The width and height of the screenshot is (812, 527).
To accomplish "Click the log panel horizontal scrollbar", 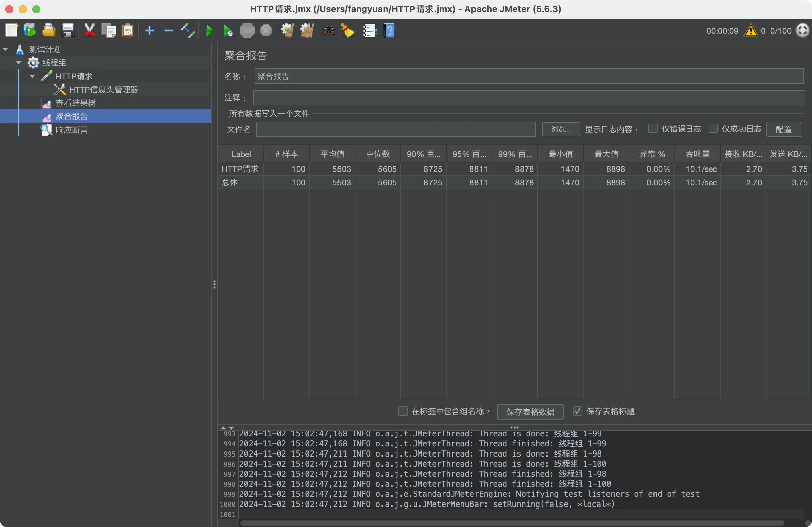I will click(512, 523).
